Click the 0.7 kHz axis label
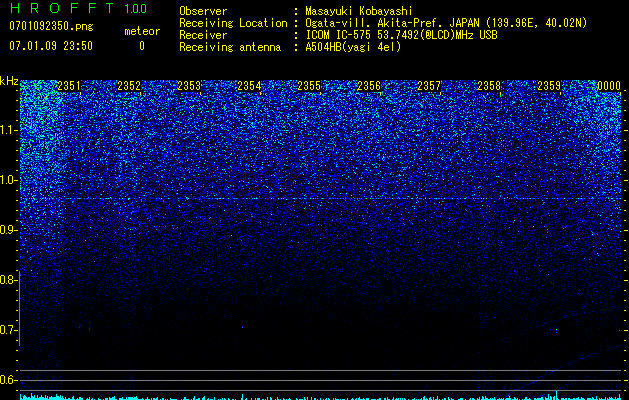629x400 pixels. [x=9, y=330]
